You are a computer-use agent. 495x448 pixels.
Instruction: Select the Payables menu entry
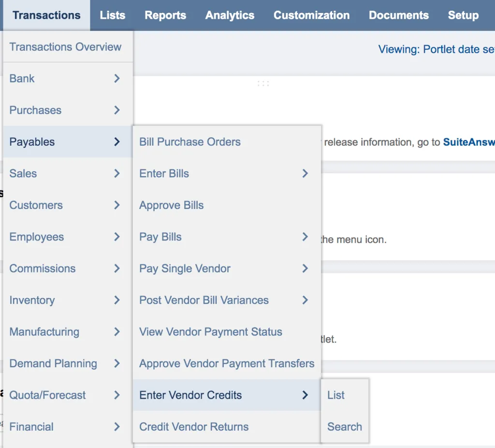[x=68, y=142]
